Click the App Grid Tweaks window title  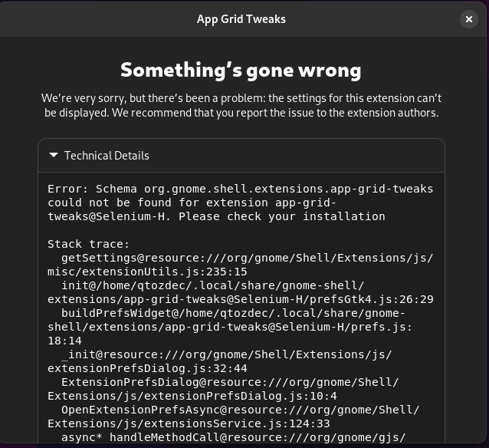tap(241, 19)
